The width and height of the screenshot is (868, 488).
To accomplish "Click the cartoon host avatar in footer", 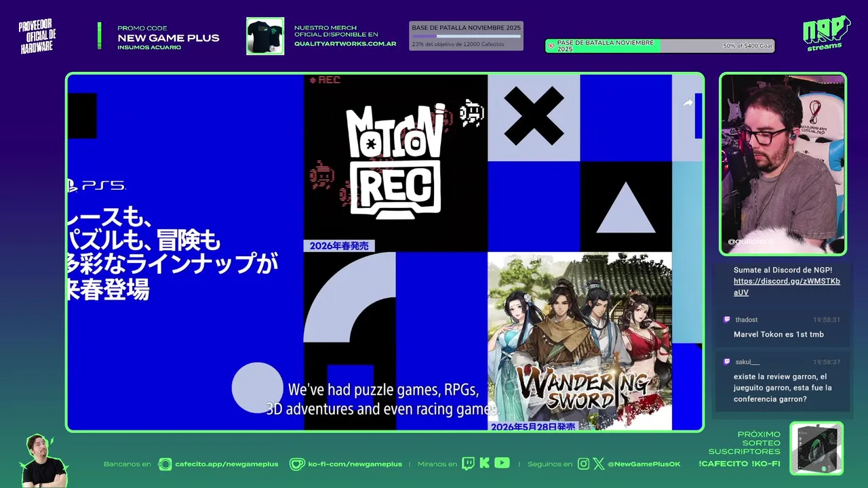I will click(x=45, y=461).
